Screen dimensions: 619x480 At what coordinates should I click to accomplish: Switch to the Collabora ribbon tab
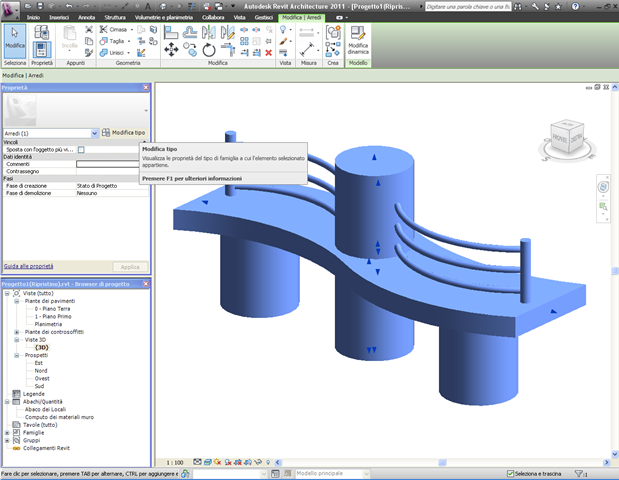coord(213,18)
